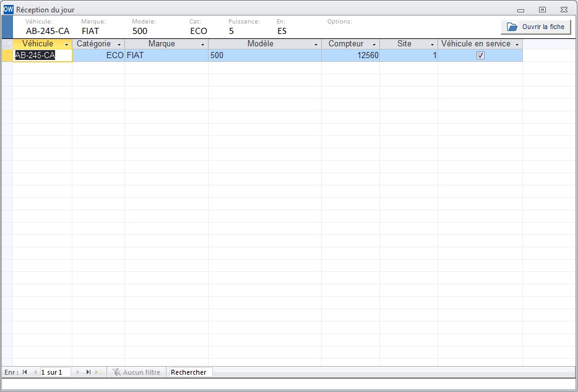
Task: Click the header Cat value ECO
Action: pos(199,31)
